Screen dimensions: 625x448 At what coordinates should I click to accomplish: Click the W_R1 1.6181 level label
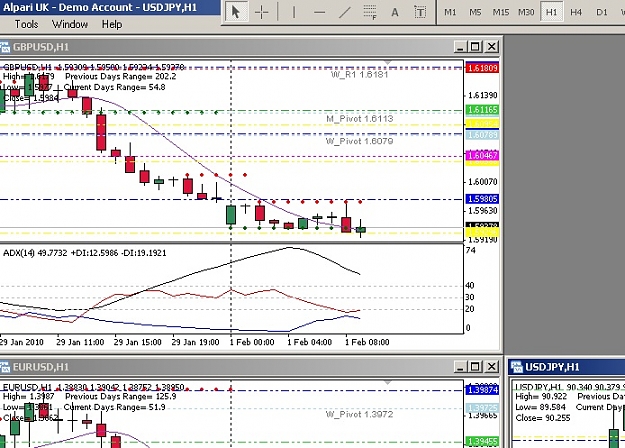[360, 75]
